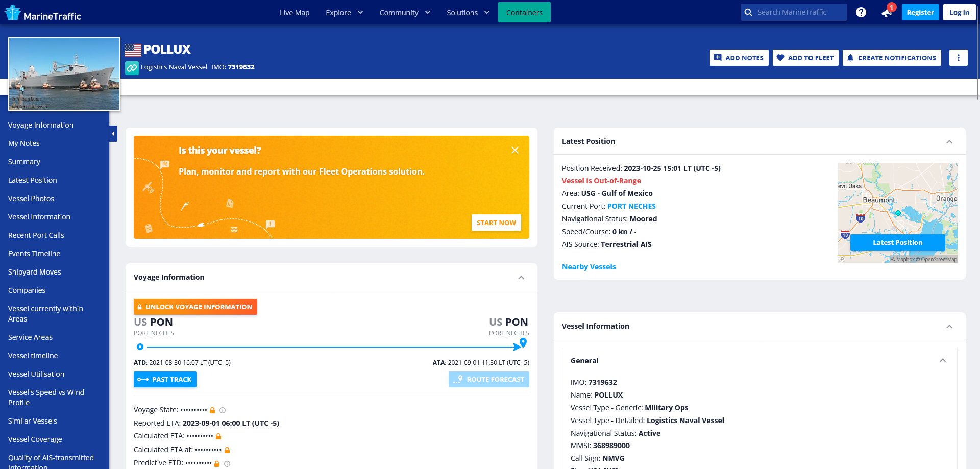The height and width of the screenshot is (469, 980).
Task: Click the CREATE NOTIFICATIONS button
Action: pyautogui.click(x=892, y=58)
